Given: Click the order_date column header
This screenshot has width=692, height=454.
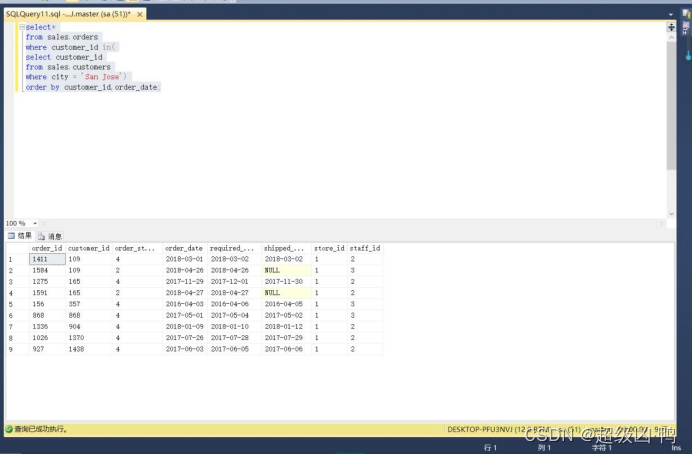Looking at the screenshot, I should tap(184, 248).
